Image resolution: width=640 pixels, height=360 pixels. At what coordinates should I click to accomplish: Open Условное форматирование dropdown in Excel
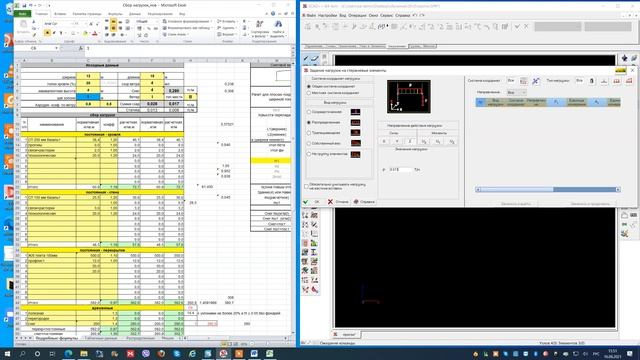click(187, 21)
